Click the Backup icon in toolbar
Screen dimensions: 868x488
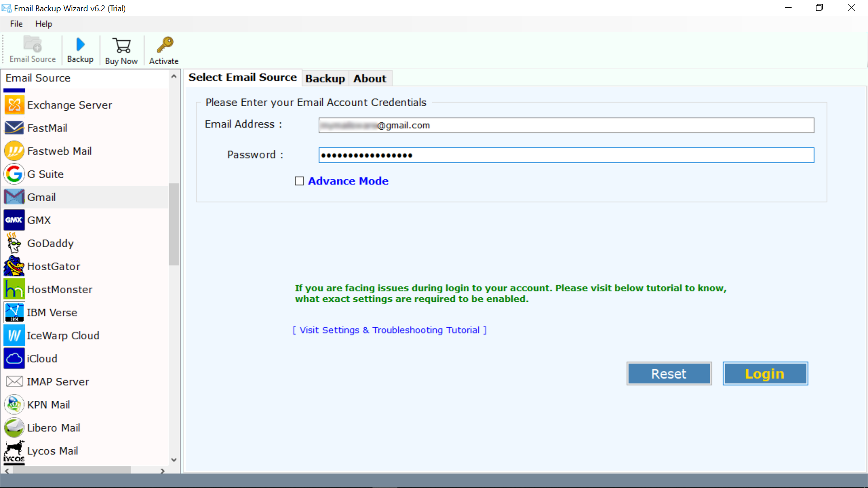coord(80,49)
